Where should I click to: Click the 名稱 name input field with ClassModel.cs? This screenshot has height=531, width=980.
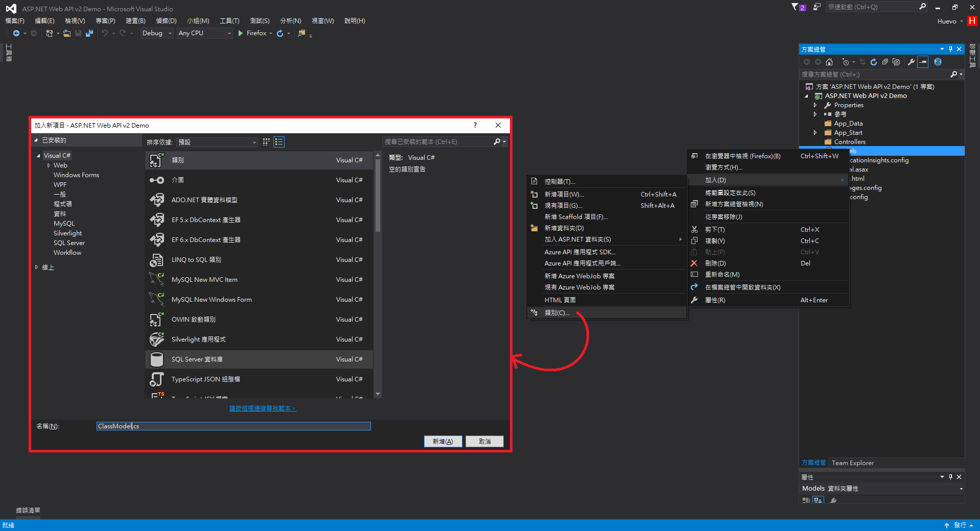pyautogui.click(x=234, y=426)
